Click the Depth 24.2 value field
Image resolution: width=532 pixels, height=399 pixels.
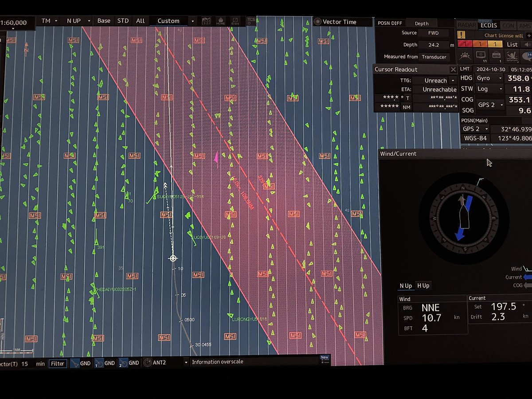(434, 45)
